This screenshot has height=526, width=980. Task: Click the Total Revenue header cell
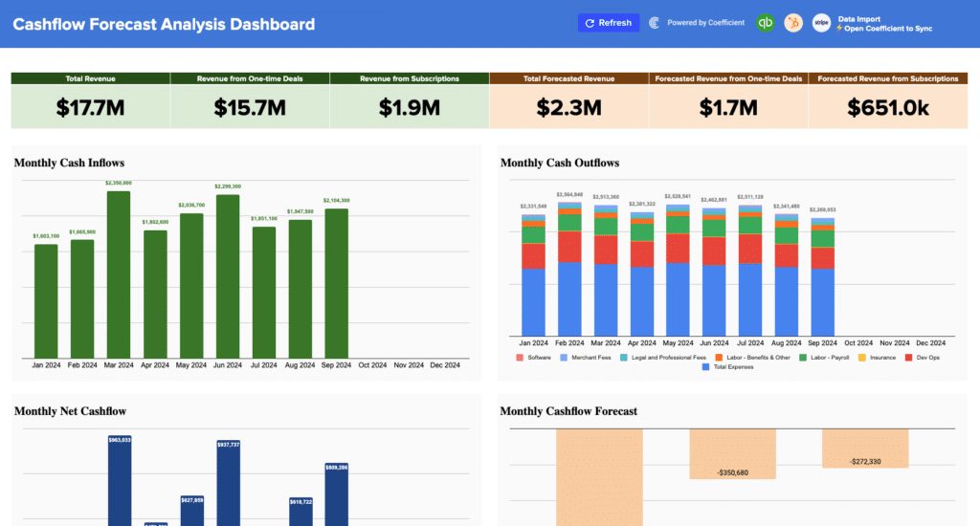click(x=91, y=78)
